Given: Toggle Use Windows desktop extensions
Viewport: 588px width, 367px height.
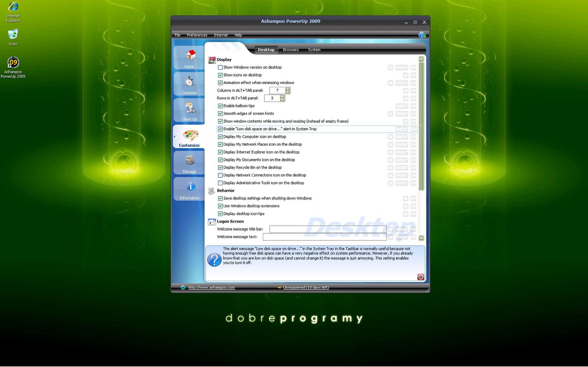Looking at the screenshot, I should pos(220,206).
